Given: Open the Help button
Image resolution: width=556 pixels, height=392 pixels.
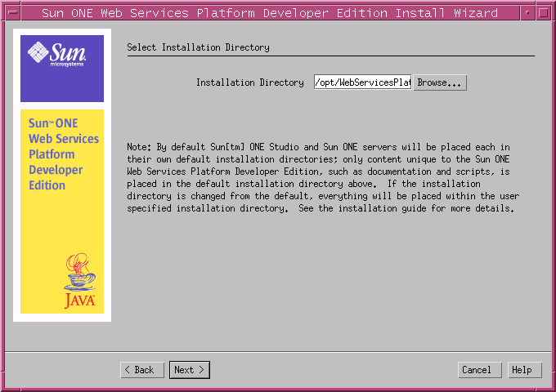Looking at the screenshot, I should (x=525, y=370).
